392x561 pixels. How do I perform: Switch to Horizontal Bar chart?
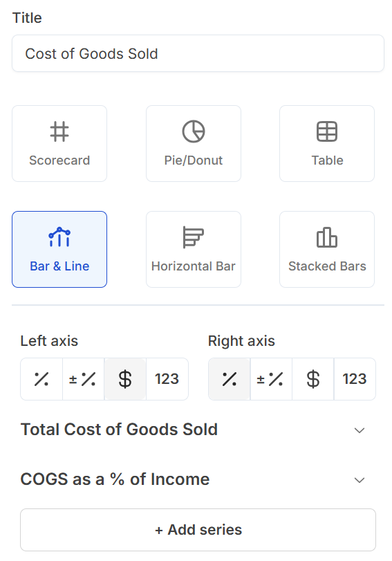(x=194, y=250)
